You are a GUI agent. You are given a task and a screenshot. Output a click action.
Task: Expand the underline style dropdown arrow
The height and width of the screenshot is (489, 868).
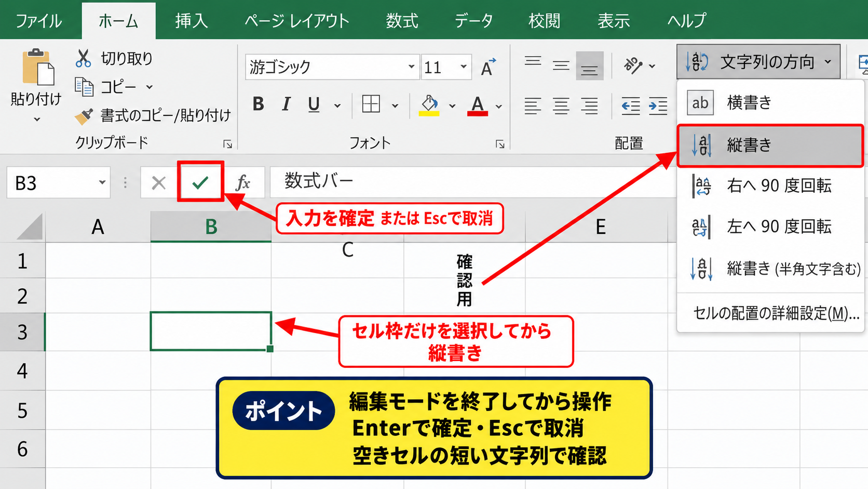pos(337,106)
